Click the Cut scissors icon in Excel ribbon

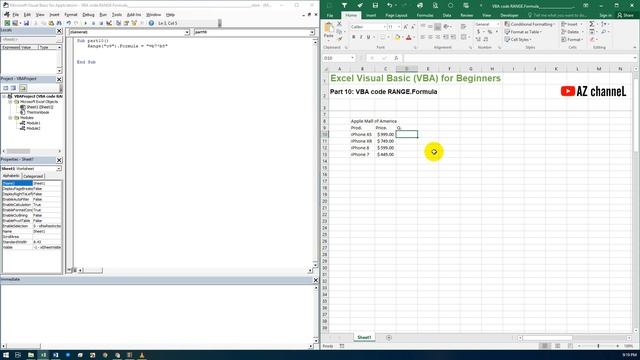[x=339, y=24]
